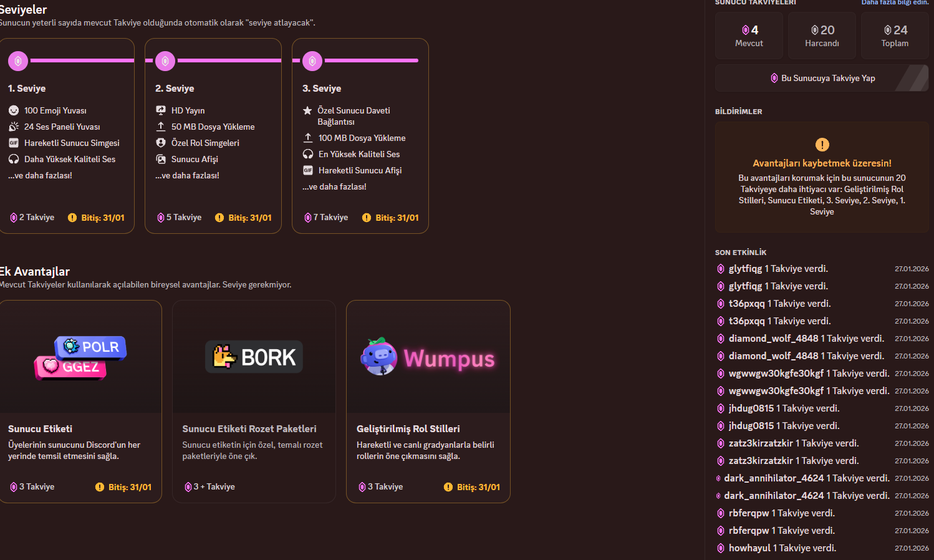The width and height of the screenshot is (934, 560).
Task: Click the 20 Harcandı boost counter
Action: pos(822,36)
